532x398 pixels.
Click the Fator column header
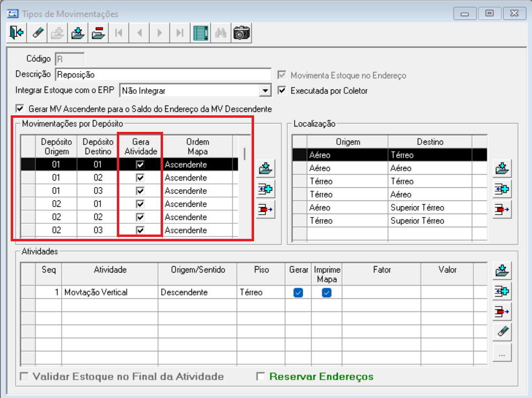point(382,274)
